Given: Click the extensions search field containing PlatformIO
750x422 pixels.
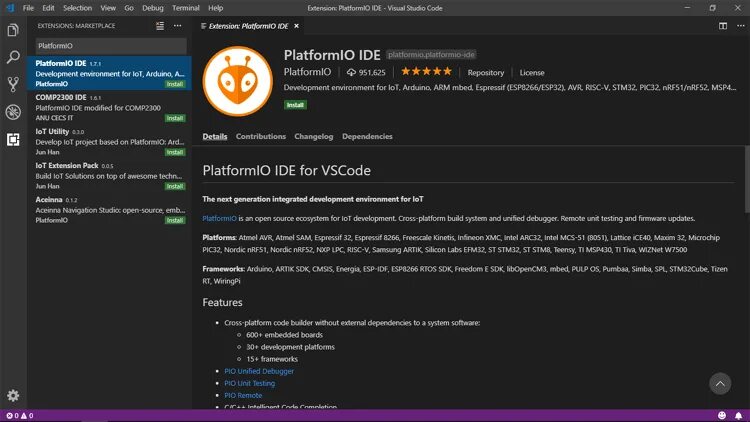Looking at the screenshot, I should (x=111, y=46).
